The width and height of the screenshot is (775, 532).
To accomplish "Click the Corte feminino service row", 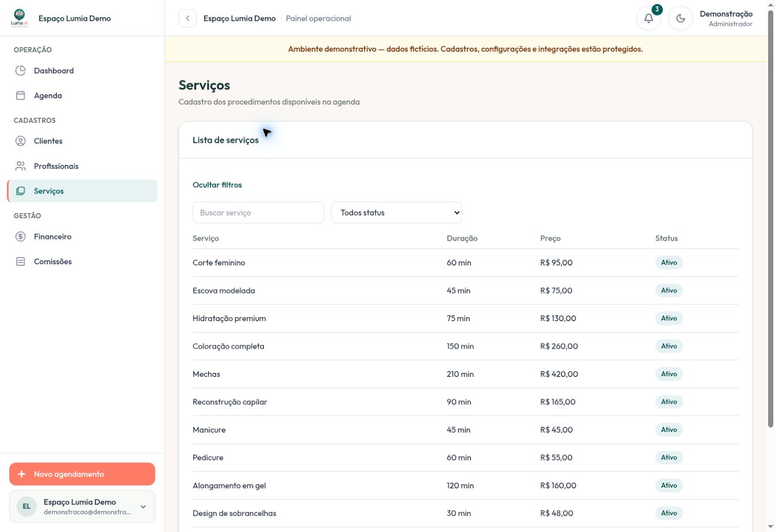I will 466,263.
